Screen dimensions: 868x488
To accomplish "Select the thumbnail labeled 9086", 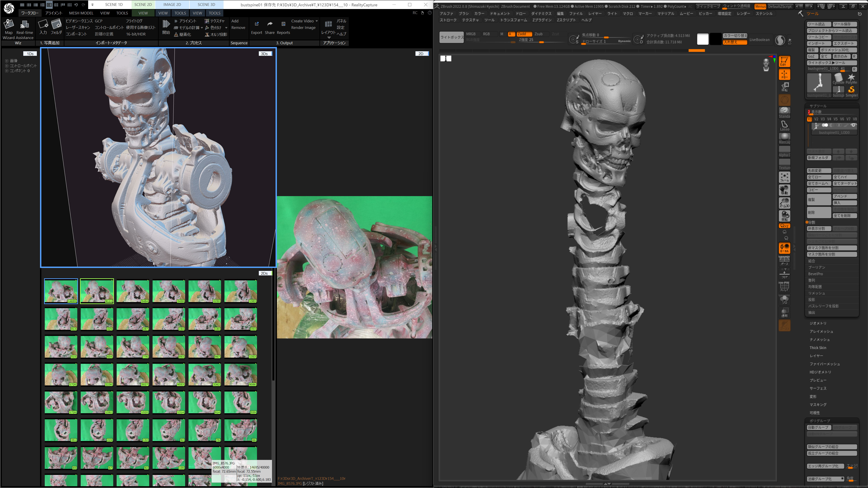I will (x=241, y=375).
